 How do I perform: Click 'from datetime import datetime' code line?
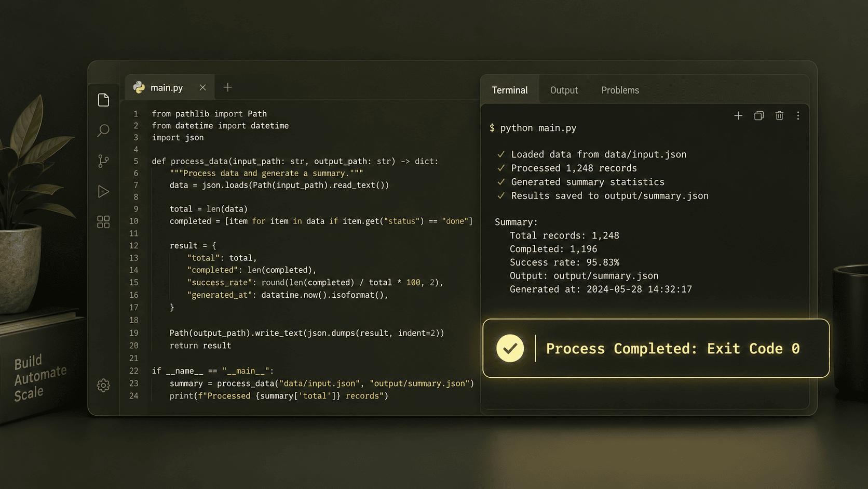(220, 126)
